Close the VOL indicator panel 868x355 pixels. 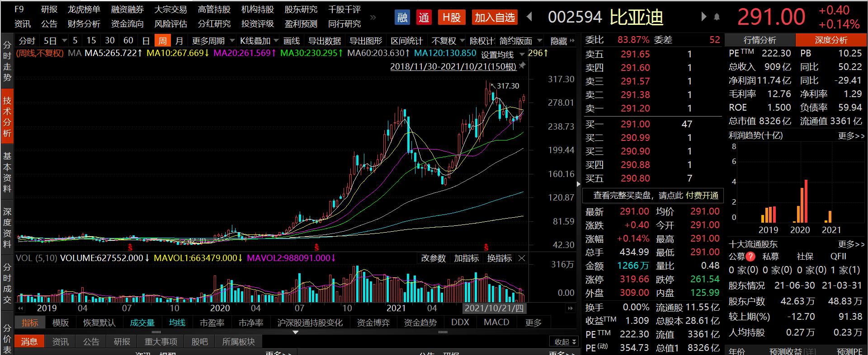coord(522,258)
